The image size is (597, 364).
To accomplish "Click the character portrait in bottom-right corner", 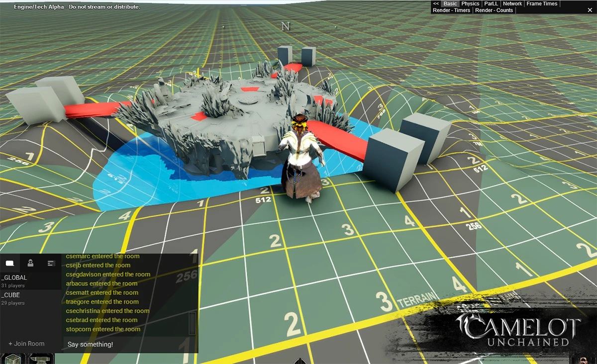I will 583,359.
